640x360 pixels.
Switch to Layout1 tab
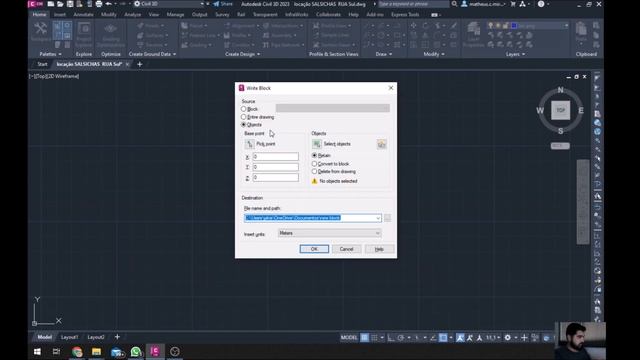69,337
